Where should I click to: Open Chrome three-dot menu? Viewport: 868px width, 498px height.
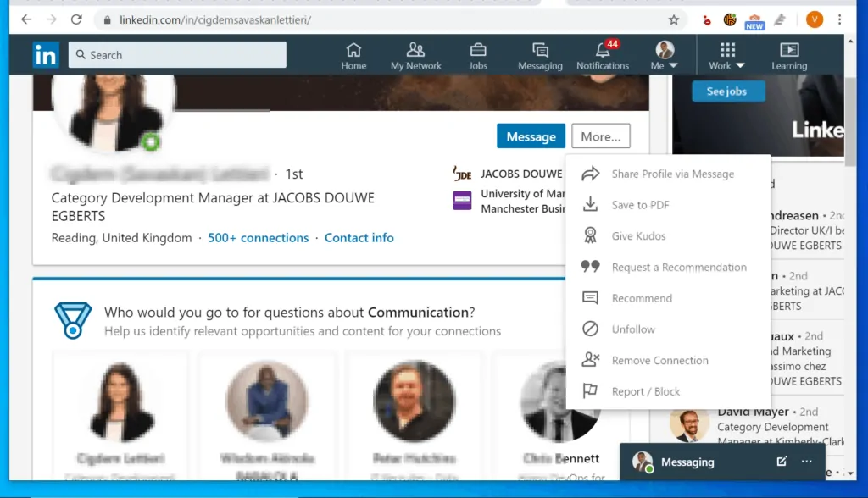click(x=840, y=20)
